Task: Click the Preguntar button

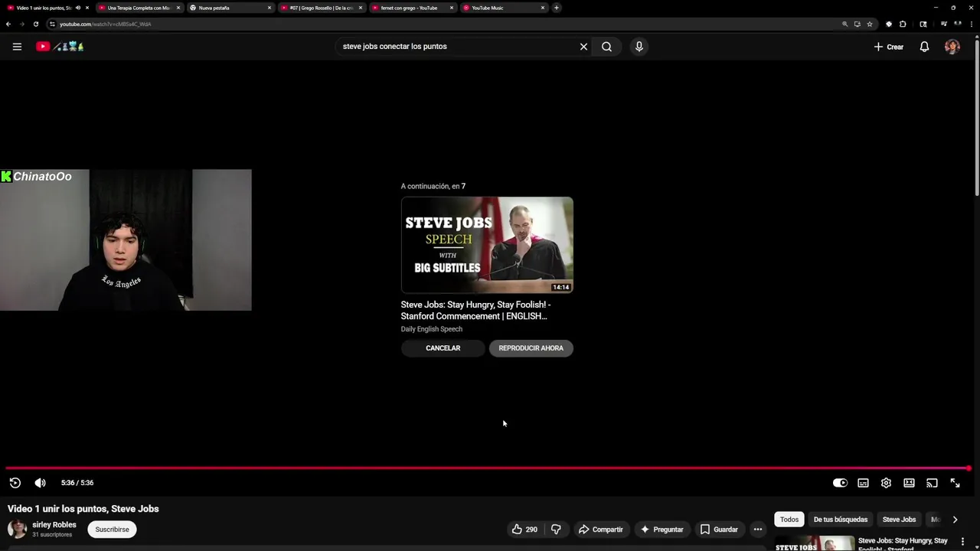Action: pos(661,530)
